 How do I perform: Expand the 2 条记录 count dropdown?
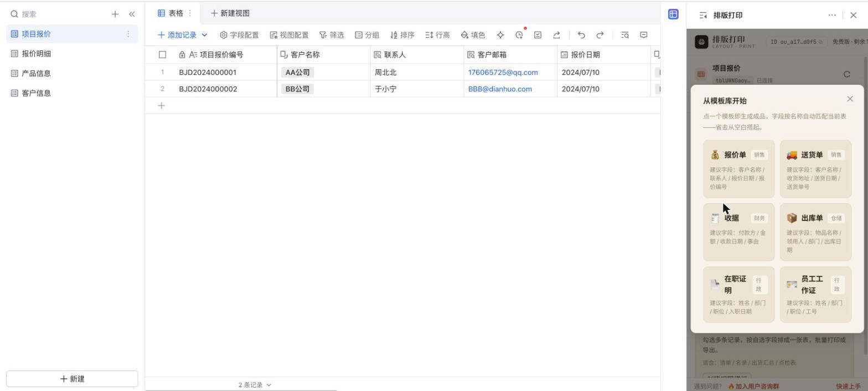click(x=255, y=385)
